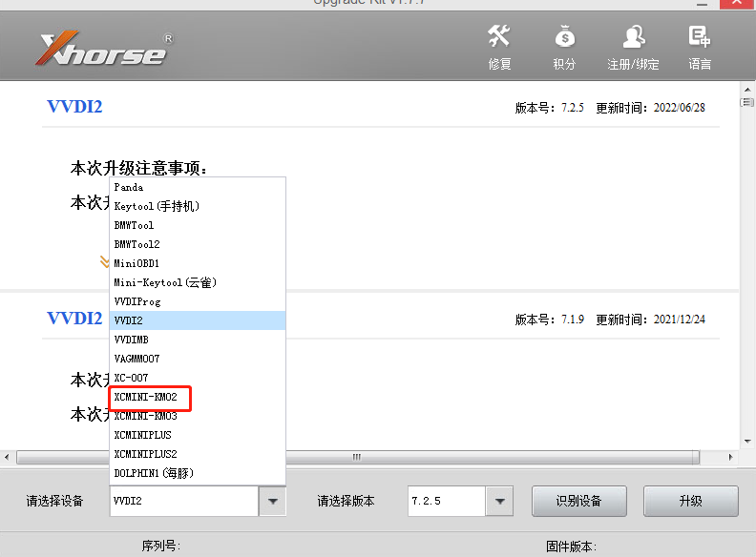This screenshot has width=756, height=557.
Task: Open the version 7.2.5 dropdown arrow
Action: [499, 501]
